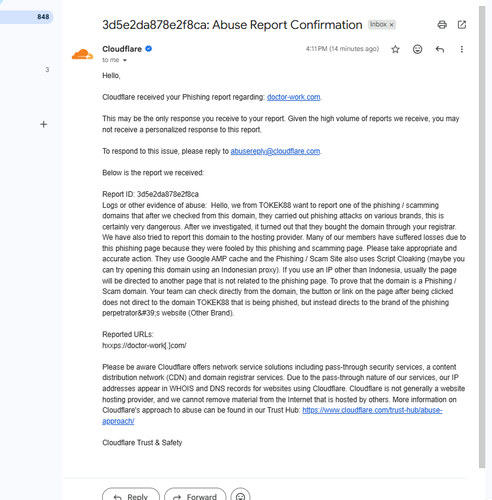Click the blue verified sender badge
Viewport: 492px width, 500px height.
coord(149,49)
